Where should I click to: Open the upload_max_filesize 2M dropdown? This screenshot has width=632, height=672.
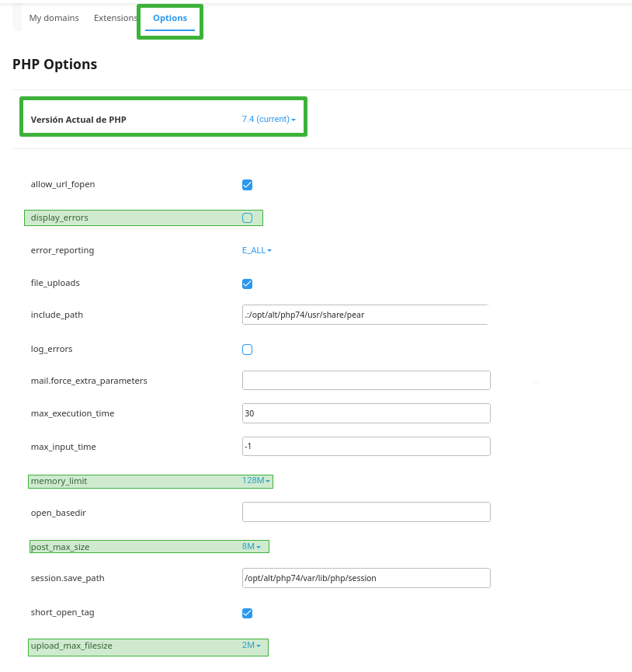(x=252, y=645)
